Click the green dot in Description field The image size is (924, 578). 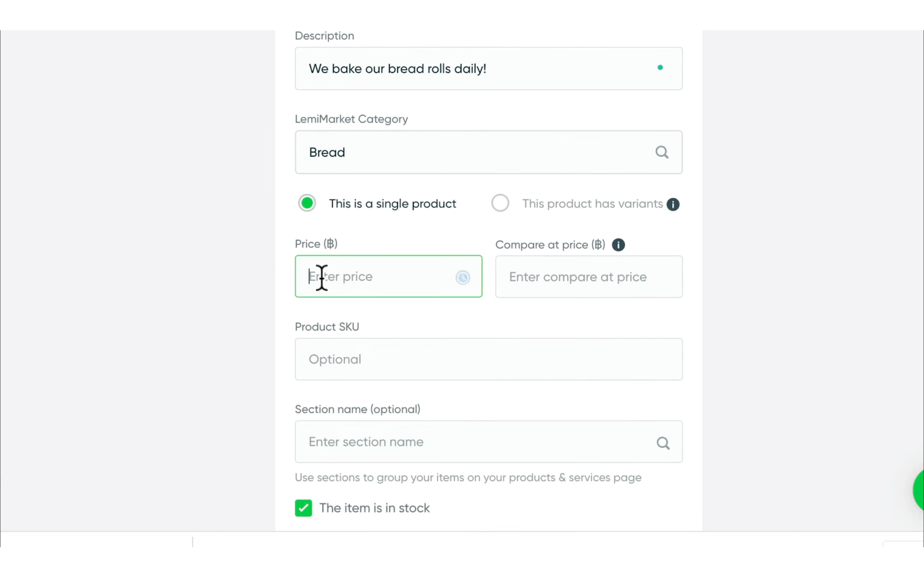[x=660, y=68]
